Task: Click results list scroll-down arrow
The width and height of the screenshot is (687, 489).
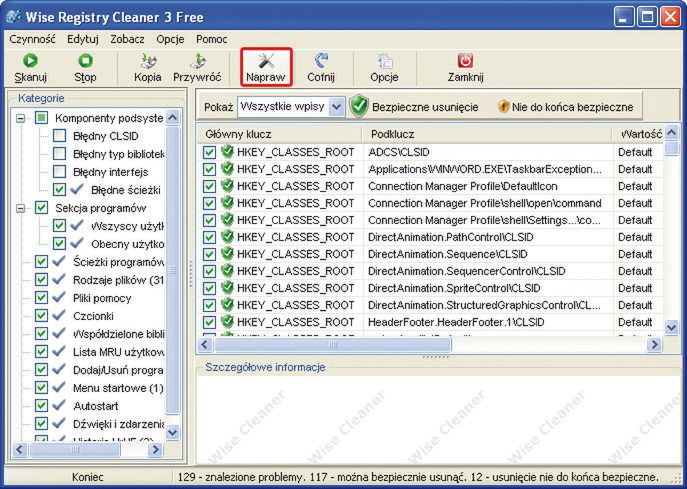Action: coord(671,327)
